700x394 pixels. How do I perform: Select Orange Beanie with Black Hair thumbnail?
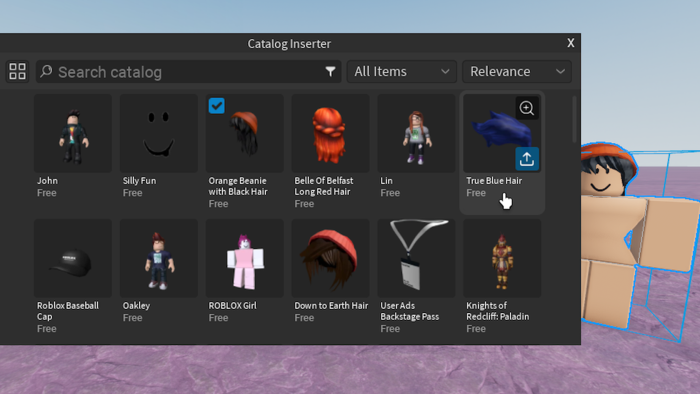(245, 133)
